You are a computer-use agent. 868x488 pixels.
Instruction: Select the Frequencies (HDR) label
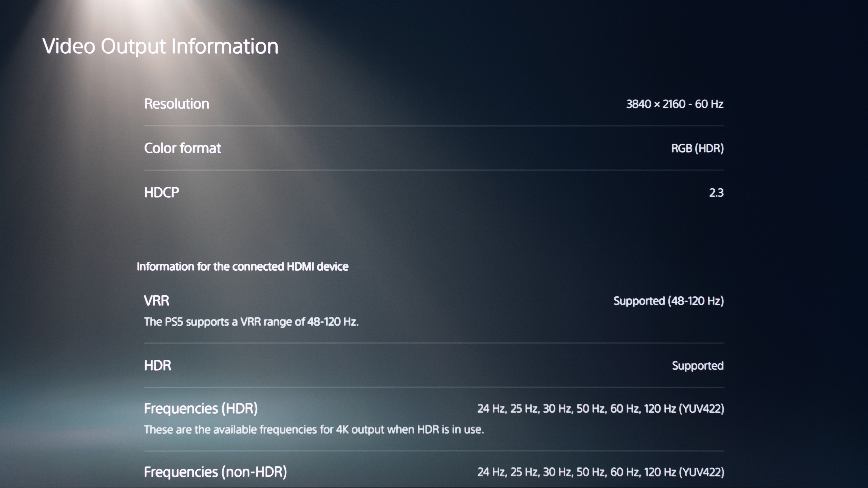(200, 408)
